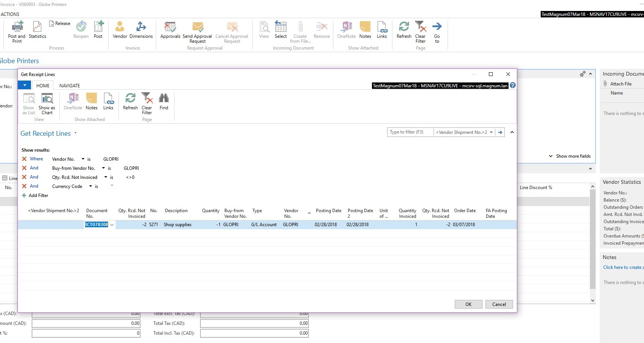This screenshot has height=343, width=644.
Task: Click Clear Filter in Get Receipt Lines dialog
Action: coord(147,104)
